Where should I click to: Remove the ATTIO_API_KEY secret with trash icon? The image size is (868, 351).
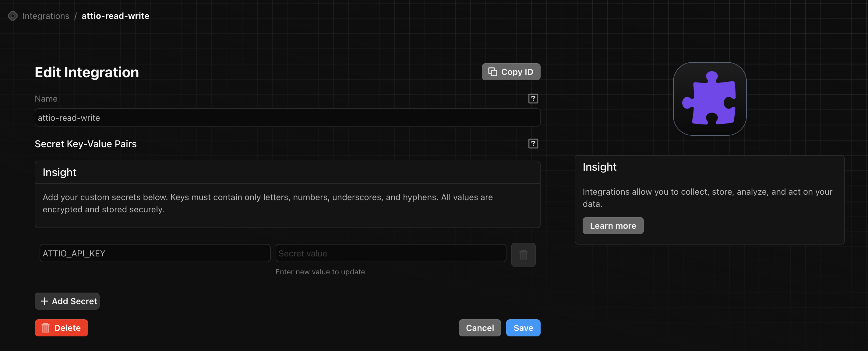point(523,255)
